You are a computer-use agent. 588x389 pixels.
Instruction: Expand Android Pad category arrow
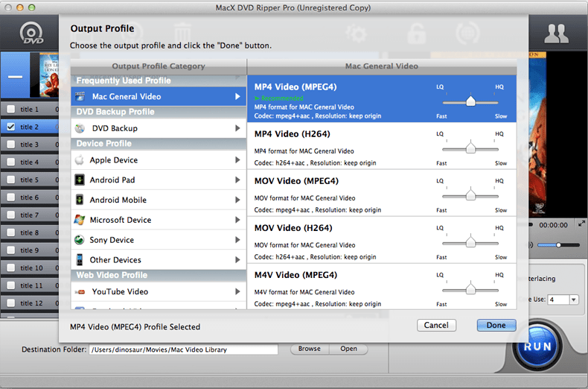pos(237,180)
